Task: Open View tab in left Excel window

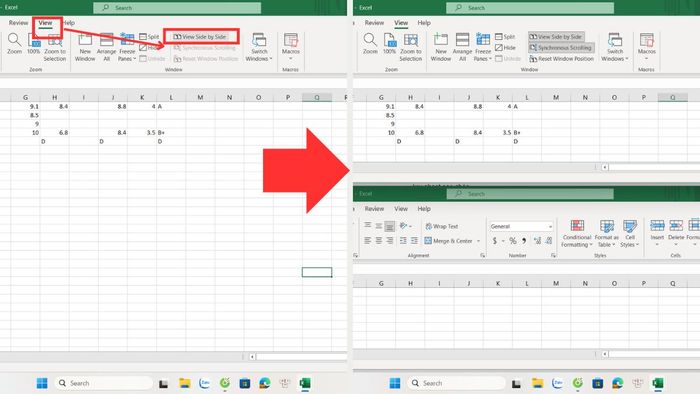Action: (x=45, y=23)
